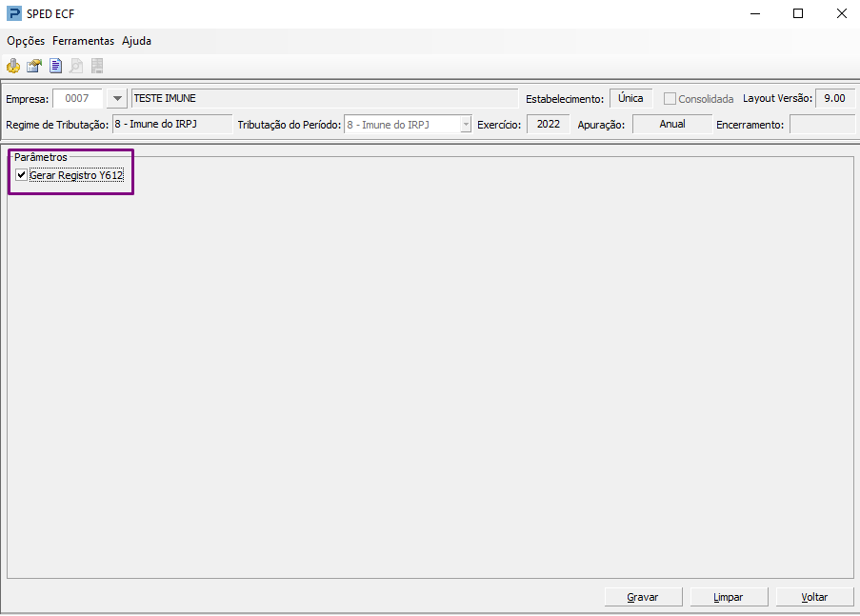Image resolution: width=860 pixels, height=616 pixels.
Task: Click the Gravar button
Action: point(644,597)
